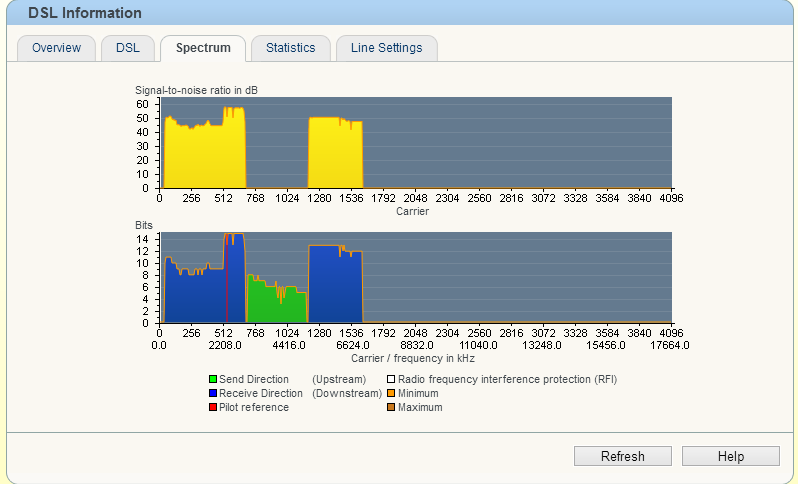Open the DSL tab
Screen dimensions: 798x484
(128, 48)
